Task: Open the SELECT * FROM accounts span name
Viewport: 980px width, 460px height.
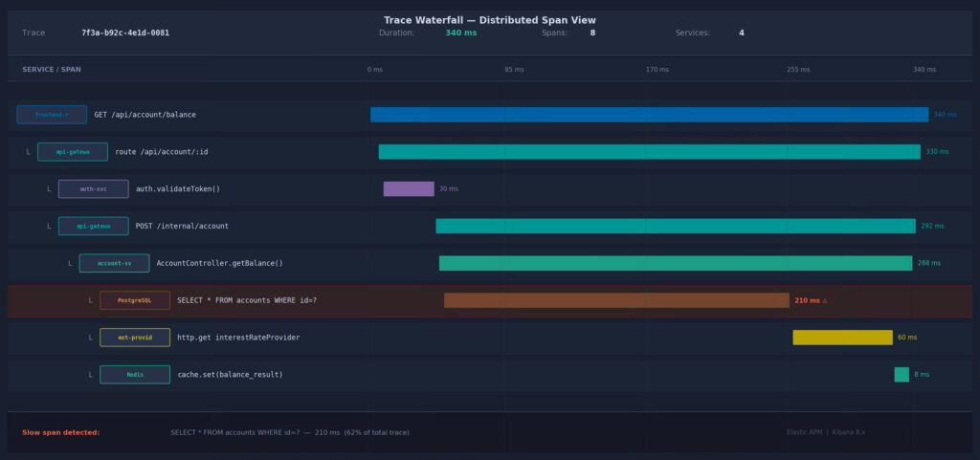Action: [x=246, y=300]
